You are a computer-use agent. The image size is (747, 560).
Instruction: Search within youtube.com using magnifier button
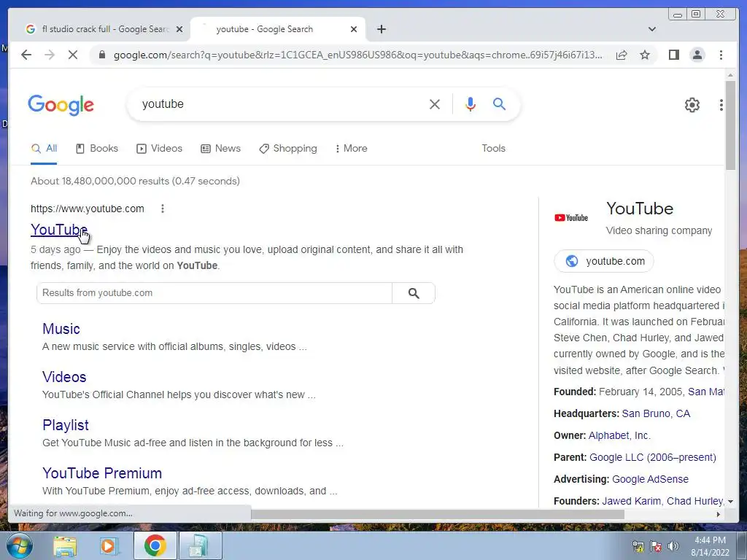pos(414,293)
